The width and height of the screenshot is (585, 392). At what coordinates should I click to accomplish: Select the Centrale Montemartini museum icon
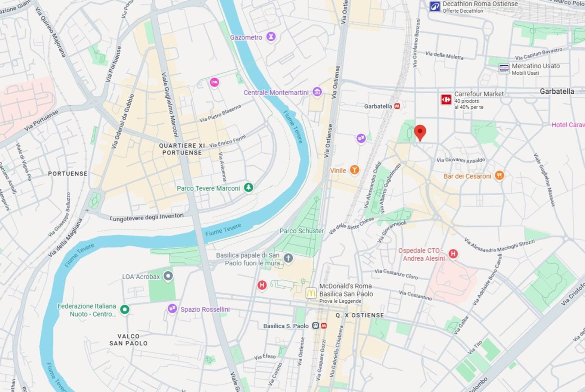[x=317, y=92]
